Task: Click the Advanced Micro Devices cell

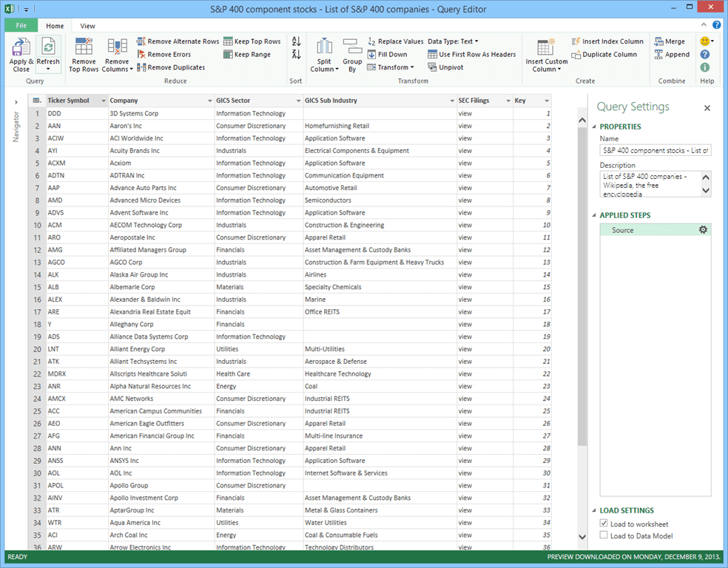Action: click(161, 200)
